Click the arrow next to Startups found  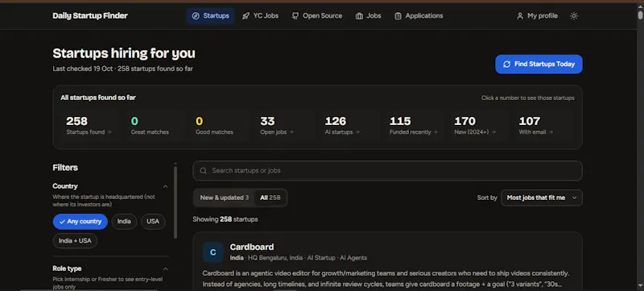[x=109, y=132]
